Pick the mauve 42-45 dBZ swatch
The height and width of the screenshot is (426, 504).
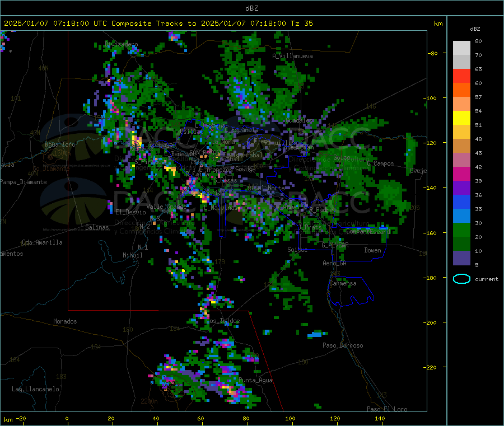tap(461, 160)
